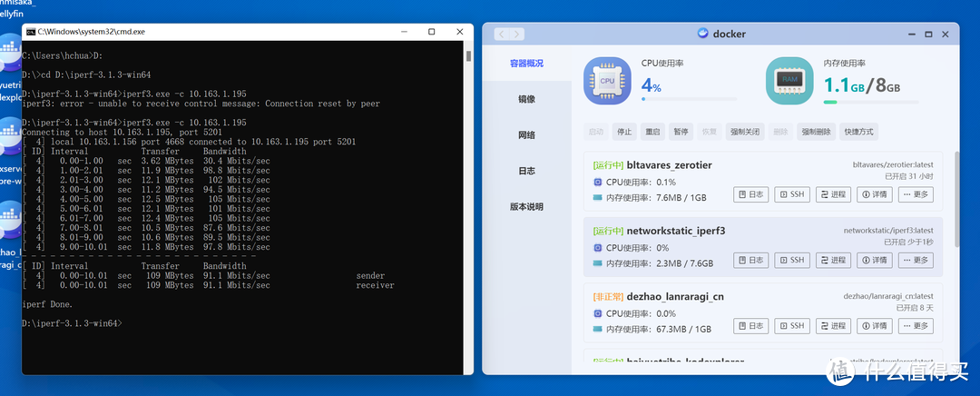Screen dimensions: 980x396
Task: Click the 'sender' summary row in cmd
Action: (208, 275)
